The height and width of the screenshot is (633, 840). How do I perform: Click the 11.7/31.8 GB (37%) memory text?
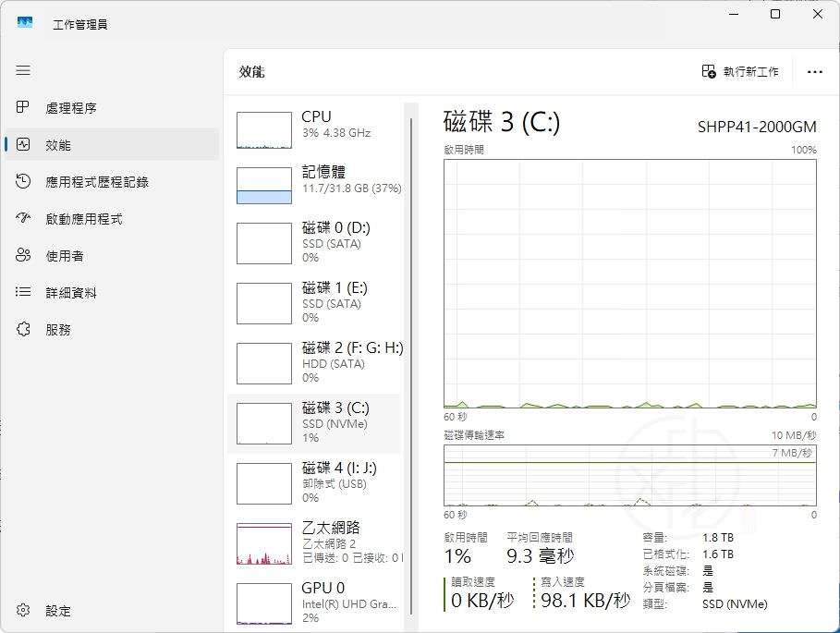click(351, 189)
